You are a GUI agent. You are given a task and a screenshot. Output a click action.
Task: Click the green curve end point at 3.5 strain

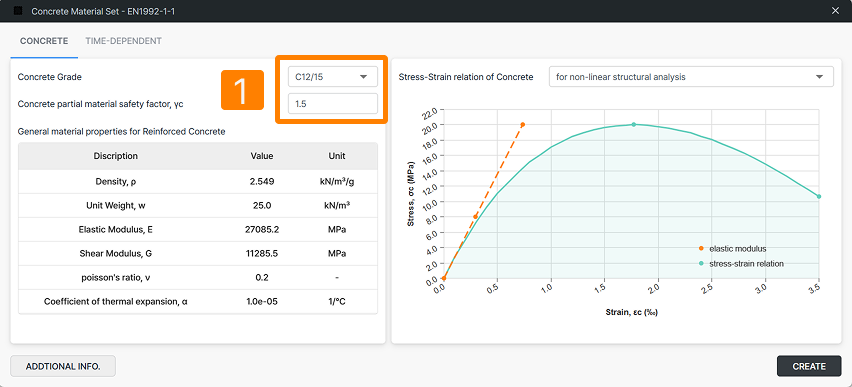[x=819, y=196]
